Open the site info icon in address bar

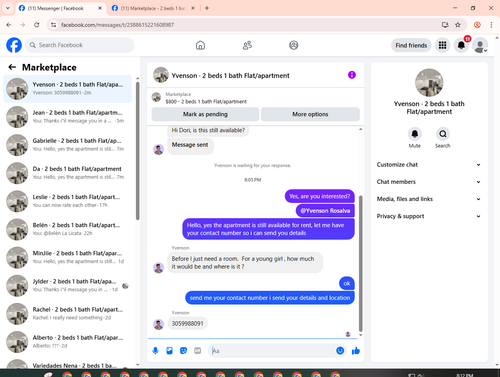tap(53, 25)
